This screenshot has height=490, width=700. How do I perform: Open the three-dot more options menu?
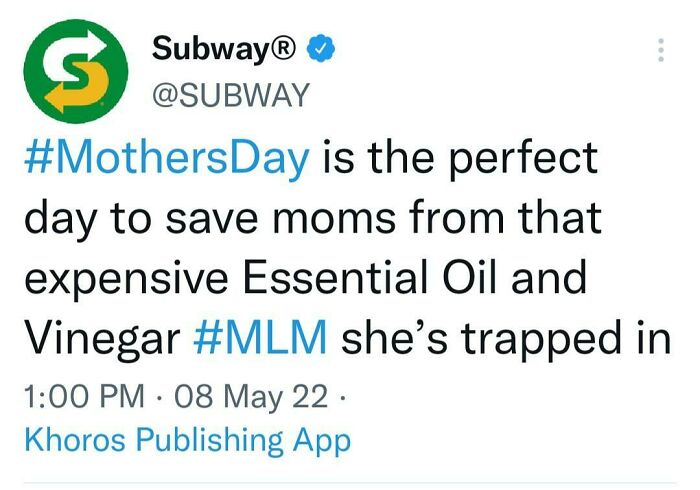click(660, 50)
